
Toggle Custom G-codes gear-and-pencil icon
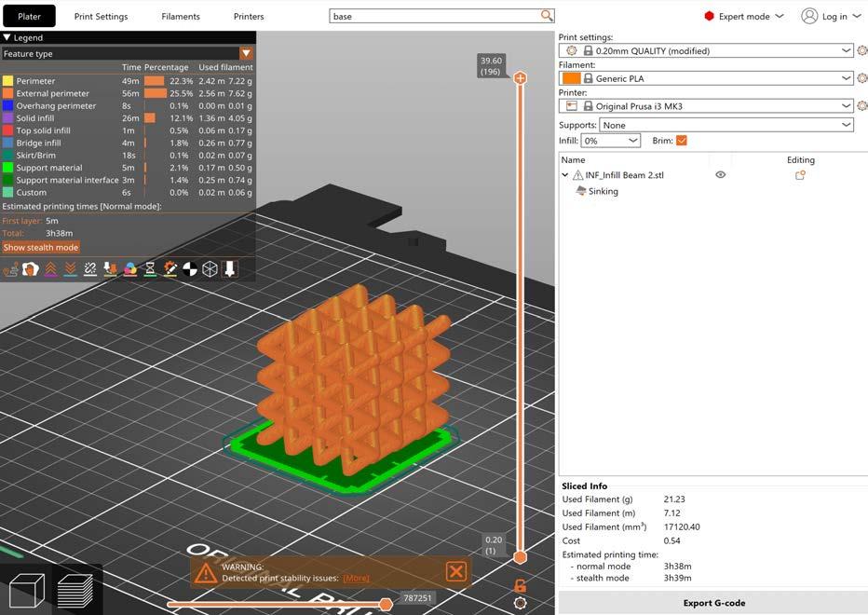[x=170, y=270]
